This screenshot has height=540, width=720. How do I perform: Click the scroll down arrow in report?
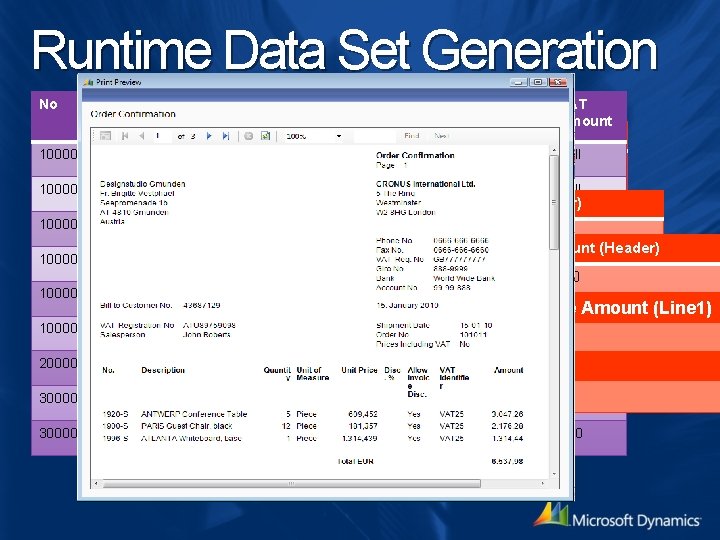(554, 474)
